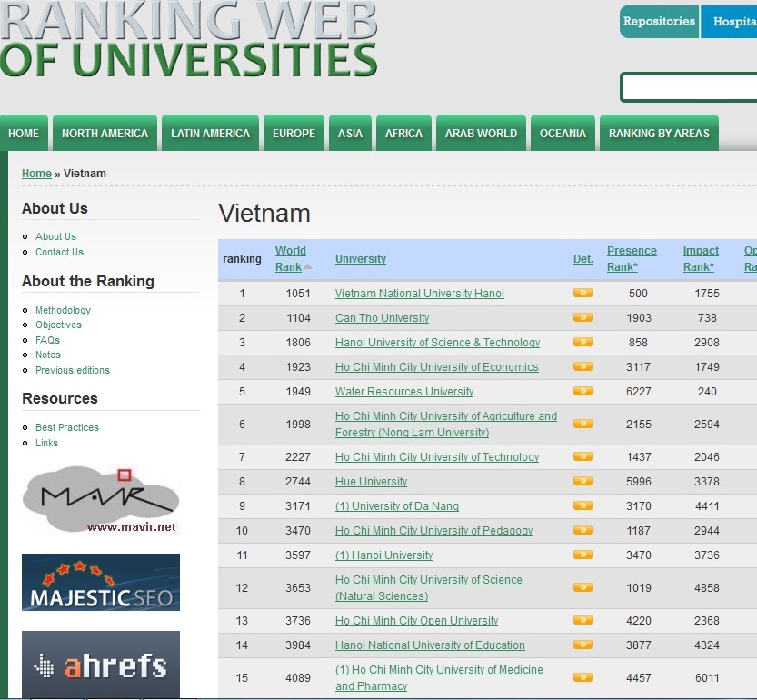Click details icon for Ho Chi Minh City Open University

(583, 620)
